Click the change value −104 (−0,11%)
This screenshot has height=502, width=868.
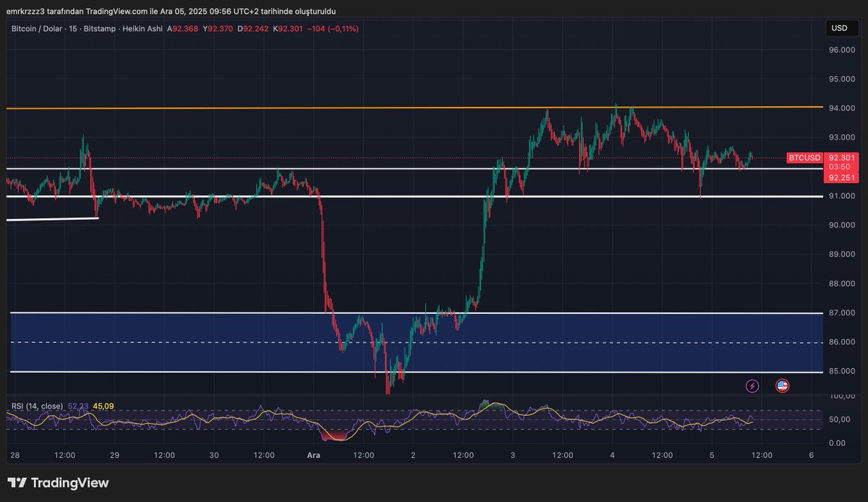point(334,28)
